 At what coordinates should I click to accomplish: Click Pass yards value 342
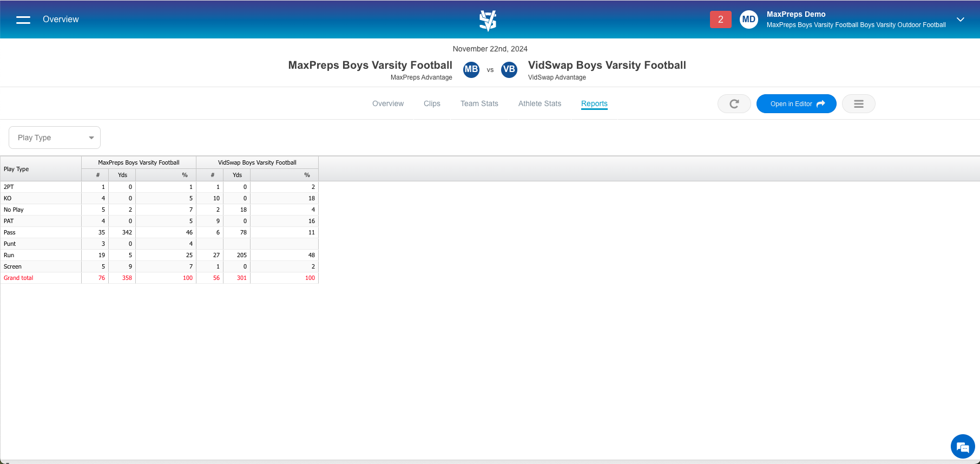[x=127, y=232]
